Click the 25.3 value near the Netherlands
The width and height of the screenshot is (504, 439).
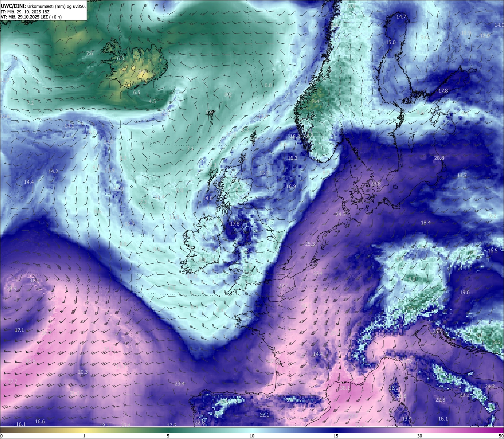coord(310,244)
